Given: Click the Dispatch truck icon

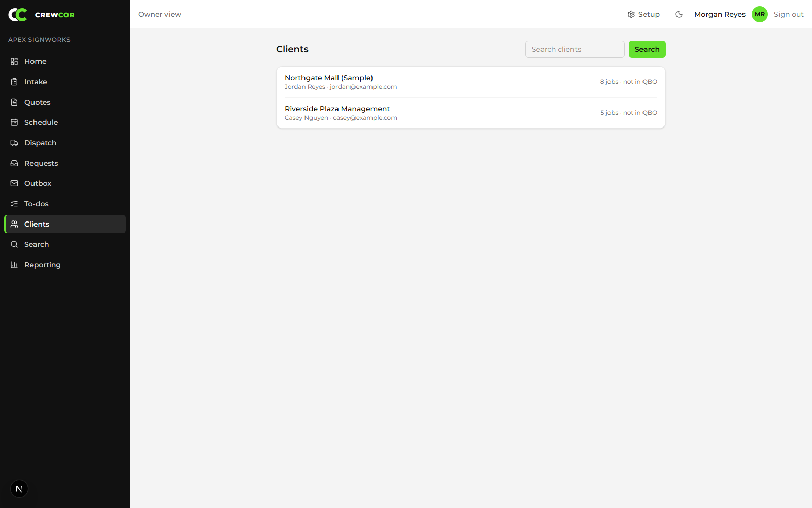Looking at the screenshot, I should [14, 143].
